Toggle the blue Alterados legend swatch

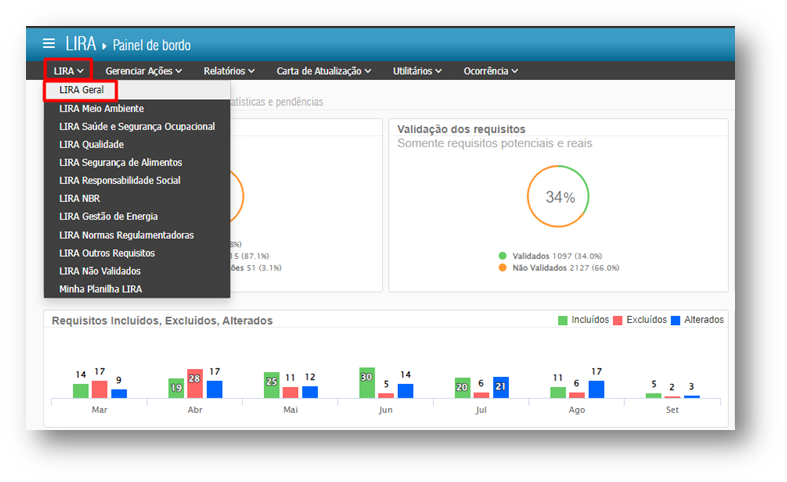(675, 320)
